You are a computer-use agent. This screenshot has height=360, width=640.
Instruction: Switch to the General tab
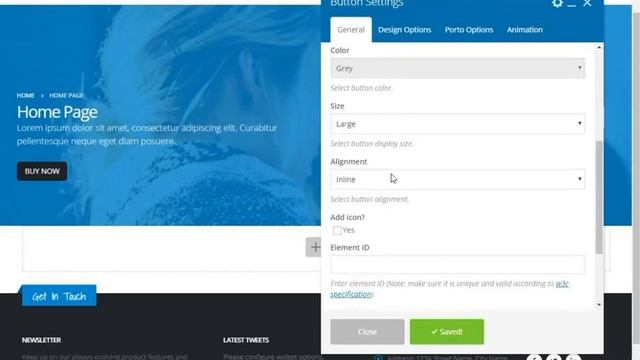351,29
